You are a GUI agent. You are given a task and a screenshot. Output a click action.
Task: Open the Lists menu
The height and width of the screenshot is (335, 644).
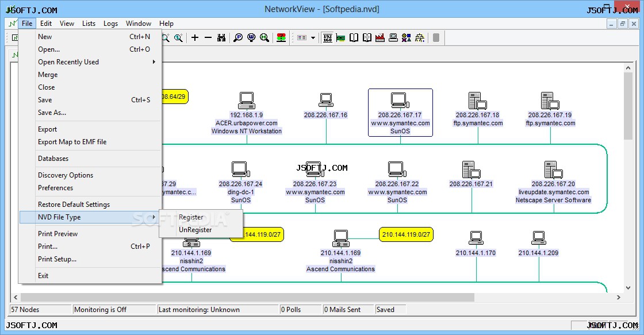click(x=89, y=24)
